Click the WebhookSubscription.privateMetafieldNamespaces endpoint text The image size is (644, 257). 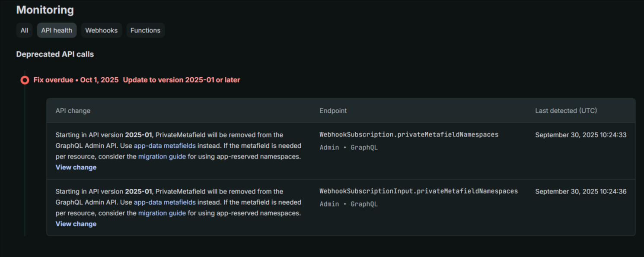pos(408,135)
